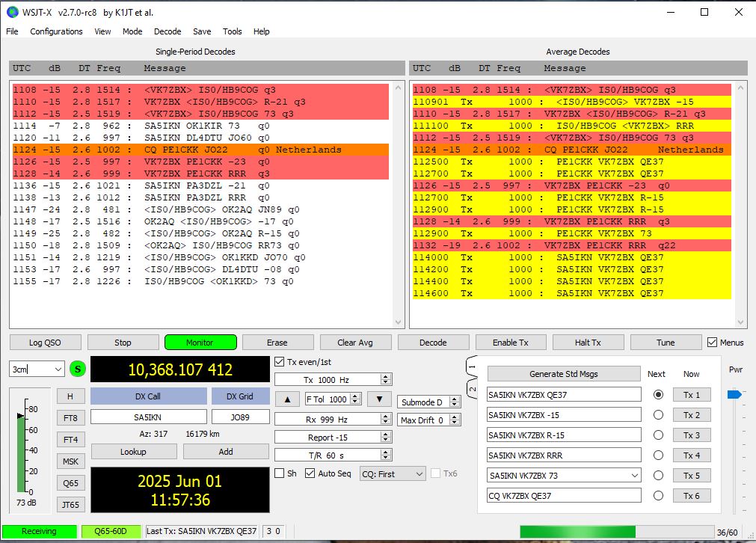Screen dimensions: 756x543
Task: Select the H mode button
Action: 70,396
